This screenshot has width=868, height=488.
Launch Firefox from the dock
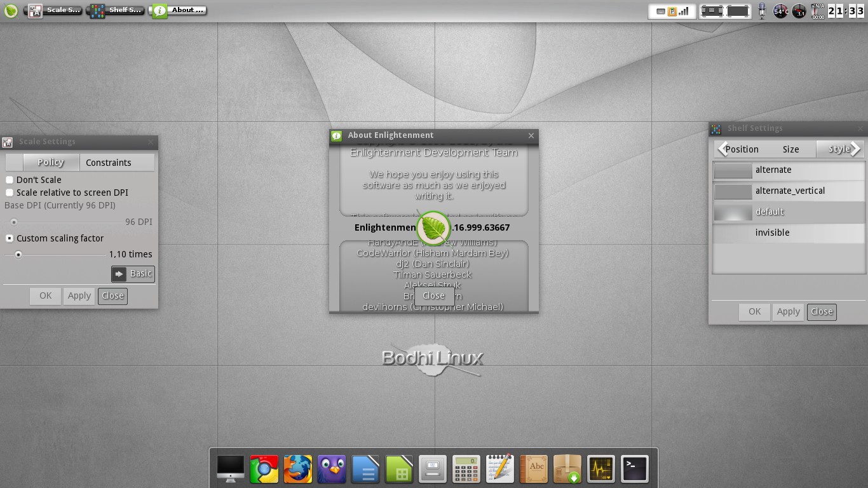tap(298, 469)
